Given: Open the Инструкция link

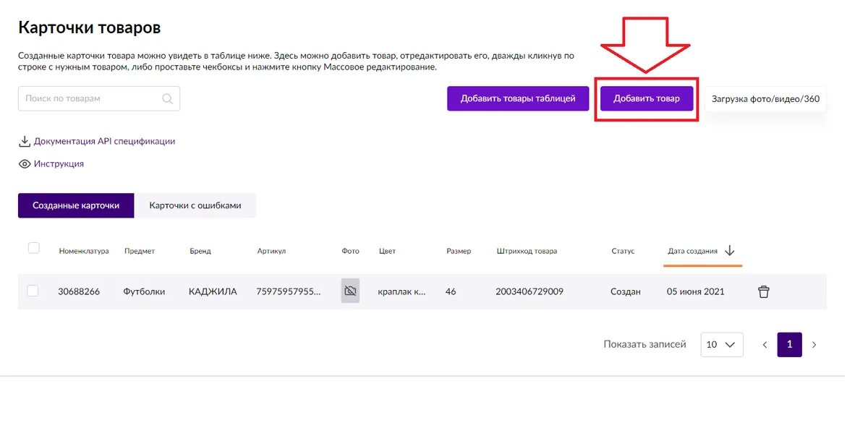Looking at the screenshot, I should pyautogui.click(x=59, y=164).
